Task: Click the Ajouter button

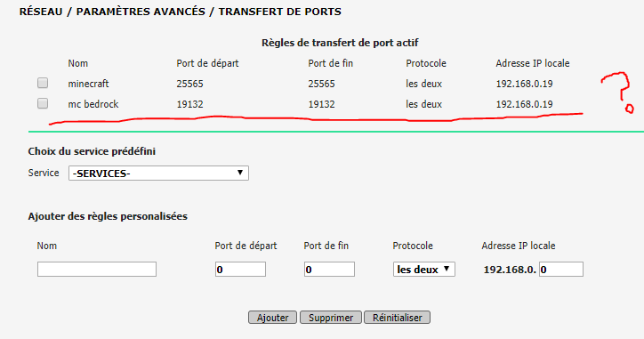Action: 272,318
